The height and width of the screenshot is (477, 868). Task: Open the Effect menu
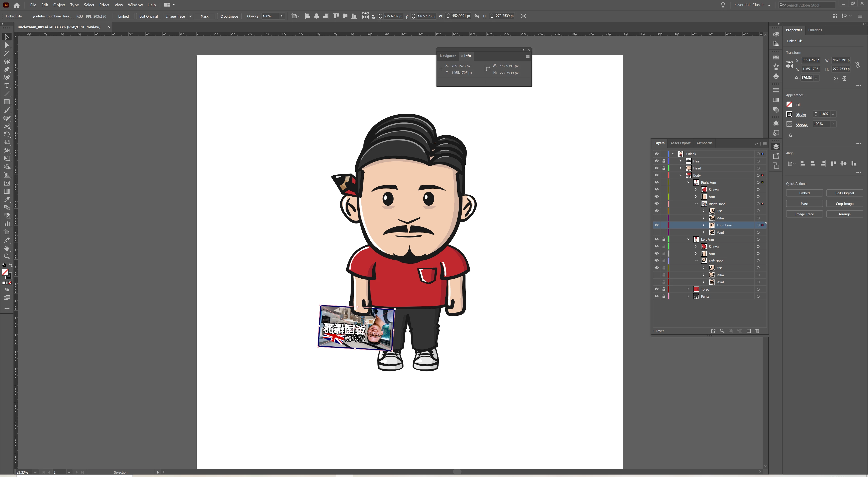click(104, 5)
